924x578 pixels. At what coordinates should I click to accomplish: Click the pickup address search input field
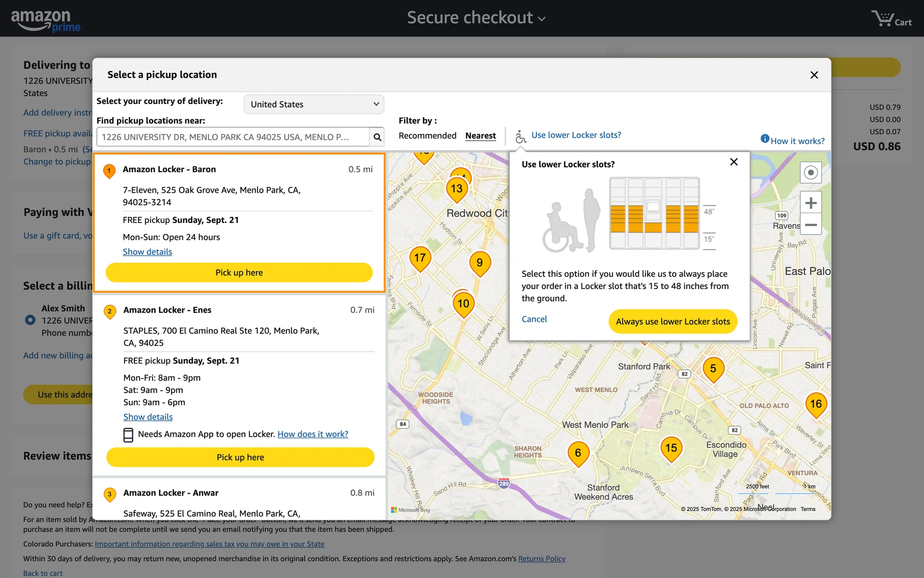pos(233,137)
